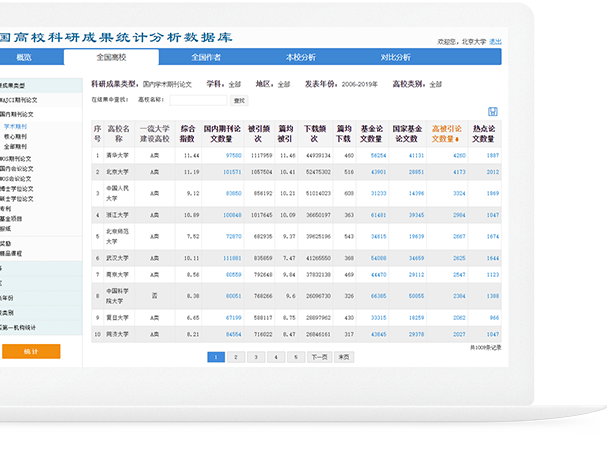
Task: Sort by the 热点论文数量 column header
Action: [483, 134]
